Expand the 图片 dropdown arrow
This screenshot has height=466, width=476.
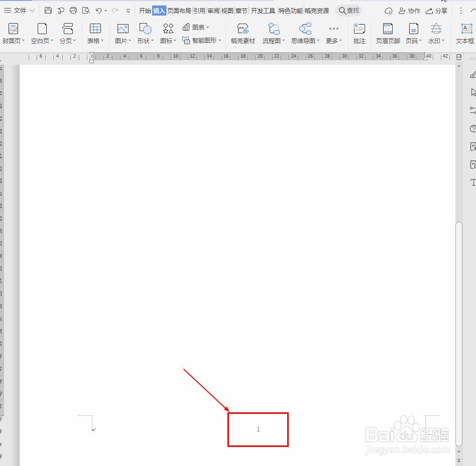click(130, 40)
